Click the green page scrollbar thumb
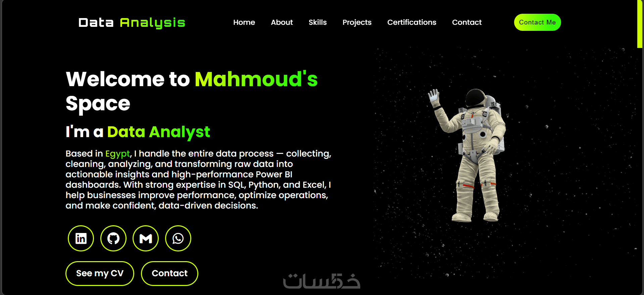 click(x=640, y=24)
